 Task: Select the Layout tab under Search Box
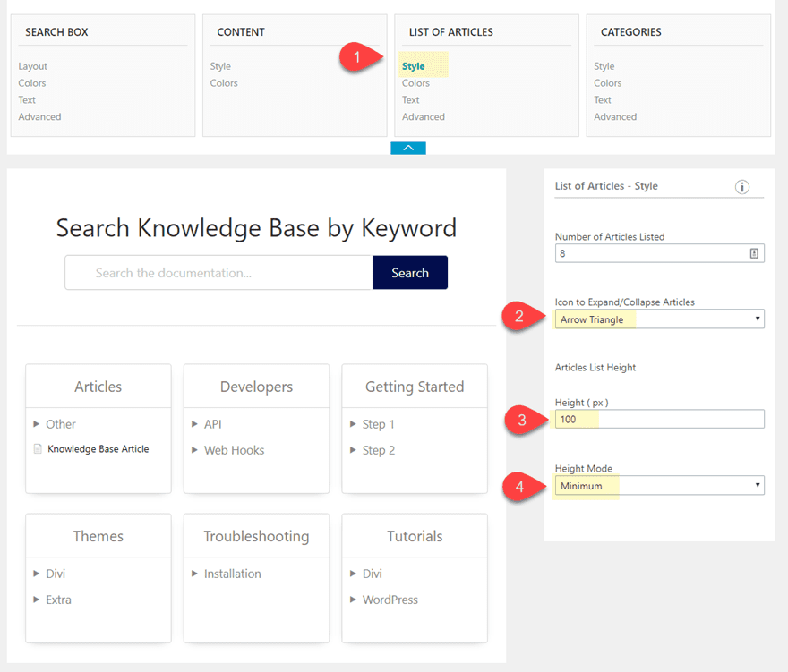click(32, 66)
